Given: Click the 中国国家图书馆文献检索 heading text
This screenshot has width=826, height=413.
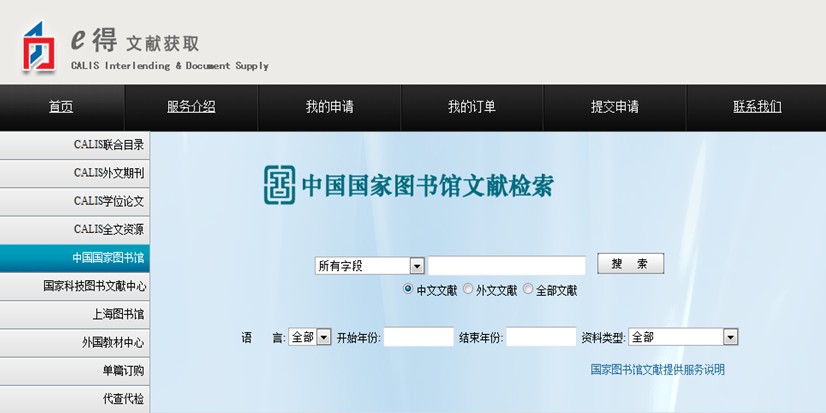Looking at the screenshot, I should [x=427, y=186].
